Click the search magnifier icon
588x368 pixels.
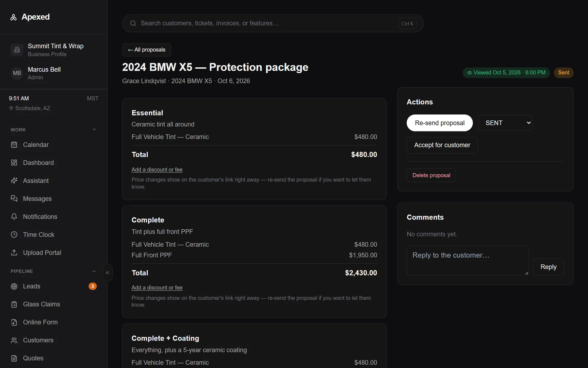(133, 23)
